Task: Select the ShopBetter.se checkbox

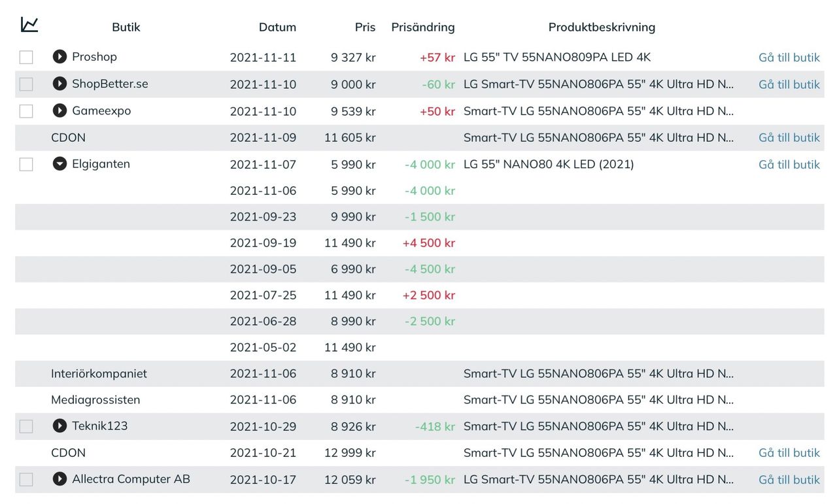Action: [26, 84]
